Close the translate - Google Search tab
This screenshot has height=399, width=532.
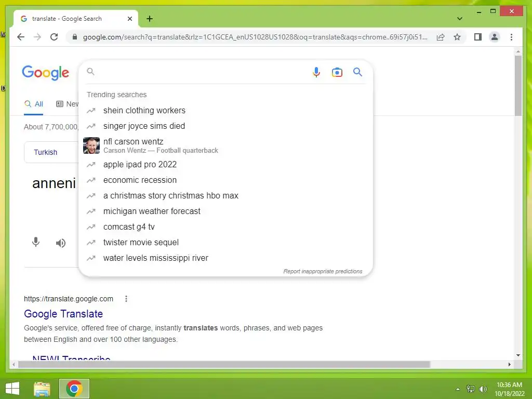pos(129,19)
